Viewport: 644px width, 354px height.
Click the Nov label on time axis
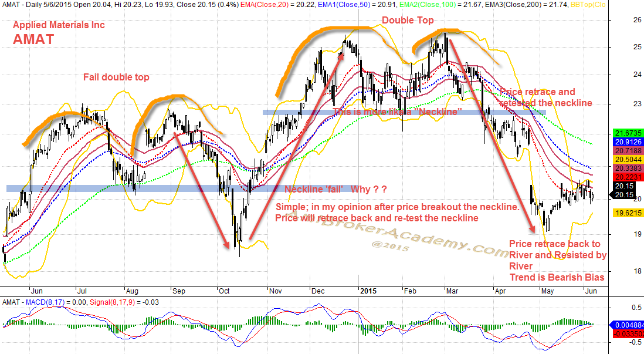pyautogui.click(x=276, y=291)
